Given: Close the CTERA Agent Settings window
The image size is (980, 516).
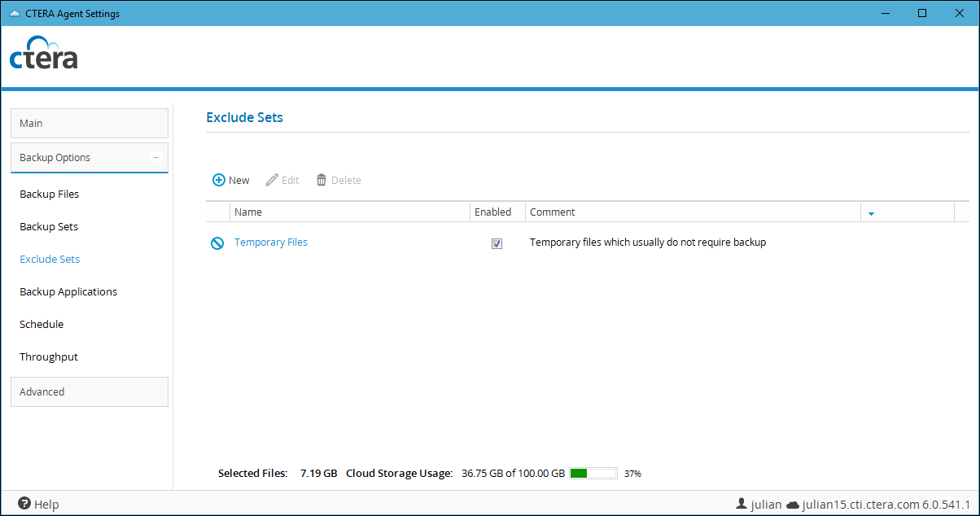Looking at the screenshot, I should pos(960,13).
